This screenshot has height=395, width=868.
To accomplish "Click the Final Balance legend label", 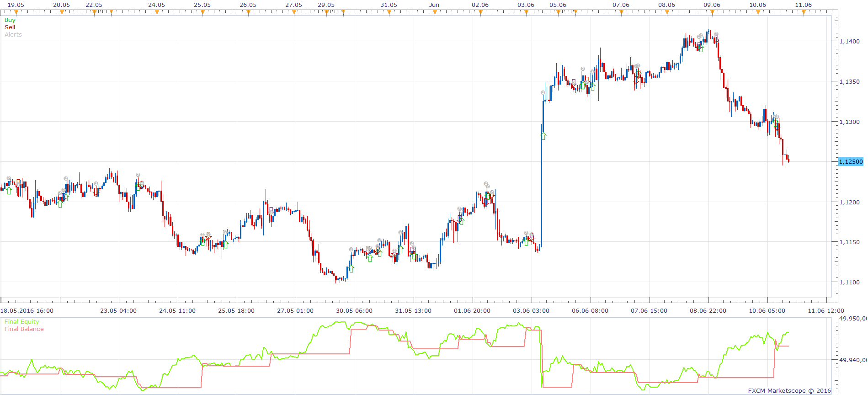I will pyautogui.click(x=24, y=329).
